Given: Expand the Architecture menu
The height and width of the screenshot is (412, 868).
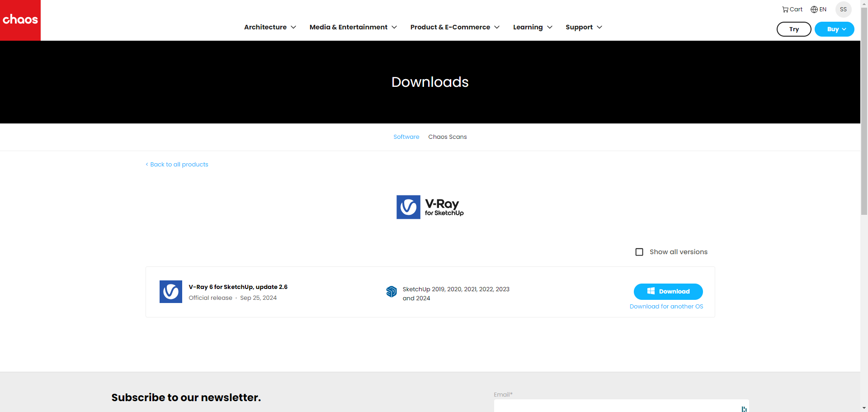Looking at the screenshot, I should tap(270, 27).
